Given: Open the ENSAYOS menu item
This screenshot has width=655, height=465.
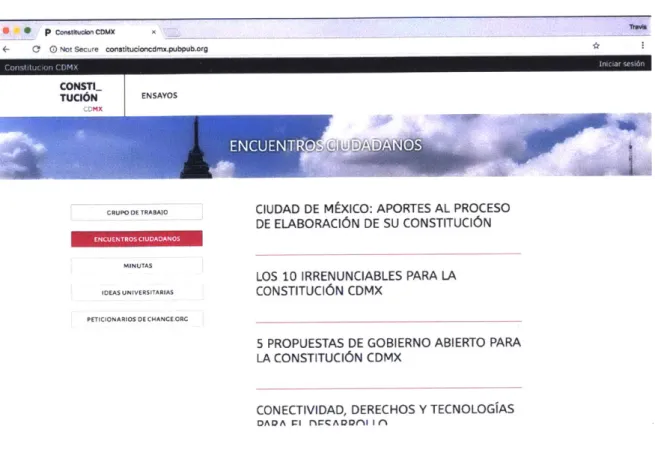Looking at the screenshot, I should click(x=159, y=95).
